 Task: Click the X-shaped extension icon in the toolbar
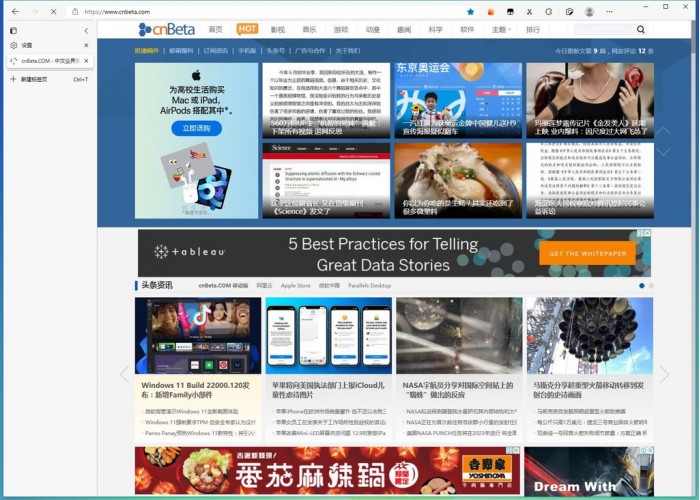[529, 12]
